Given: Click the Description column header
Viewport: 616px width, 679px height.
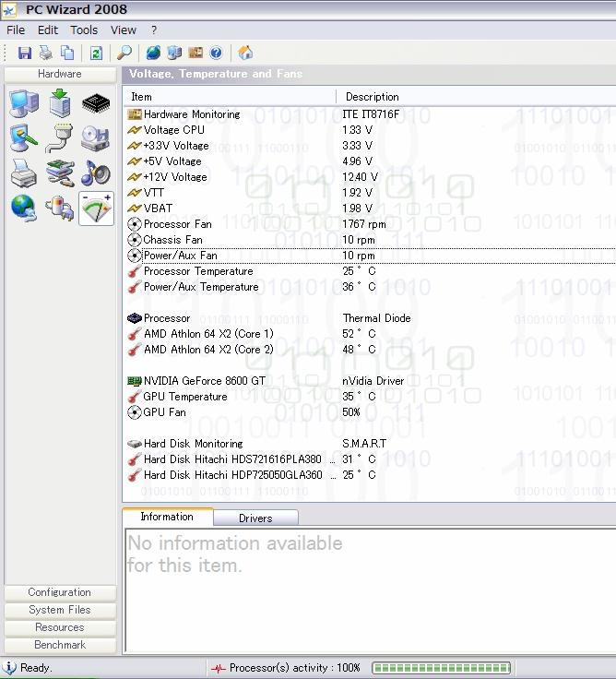Looking at the screenshot, I should (x=373, y=97).
